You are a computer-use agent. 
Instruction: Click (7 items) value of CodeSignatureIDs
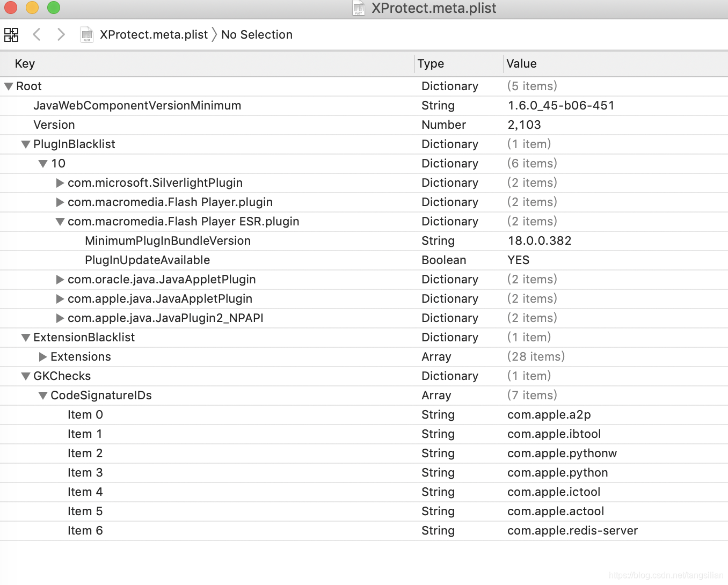coord(532,396)
